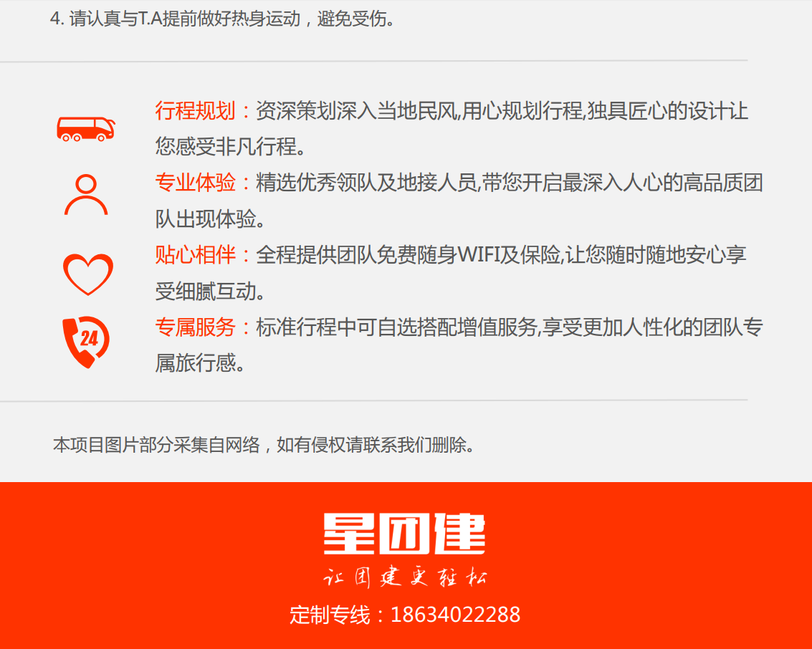Select the 行程规划 heading
This screenshot has height=649, width=812.
(x=195, y=111)
